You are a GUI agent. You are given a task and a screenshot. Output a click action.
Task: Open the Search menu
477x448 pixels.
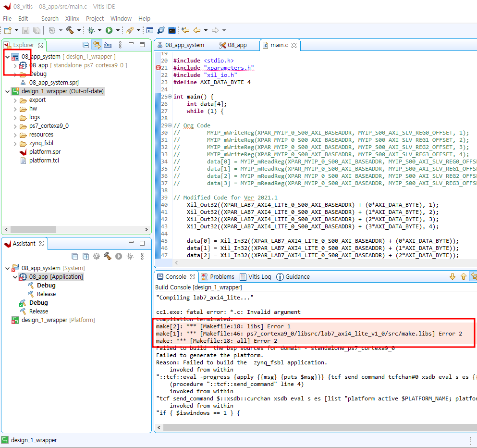point(50,19)
